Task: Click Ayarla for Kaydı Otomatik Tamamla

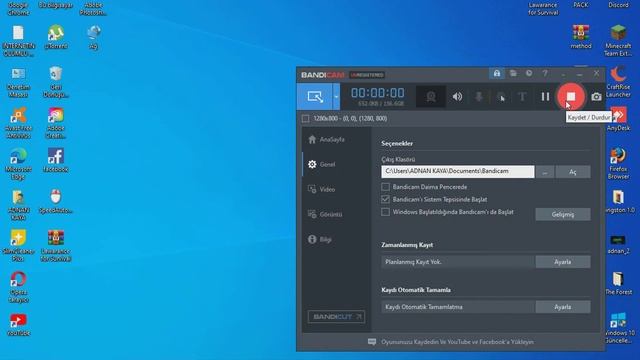Action: (x=563, y=307)
